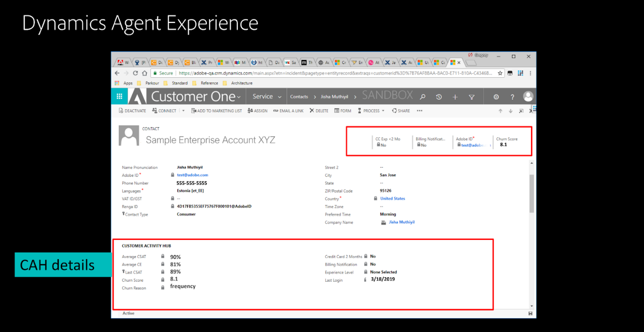Click the Help question mark icon

512,96
